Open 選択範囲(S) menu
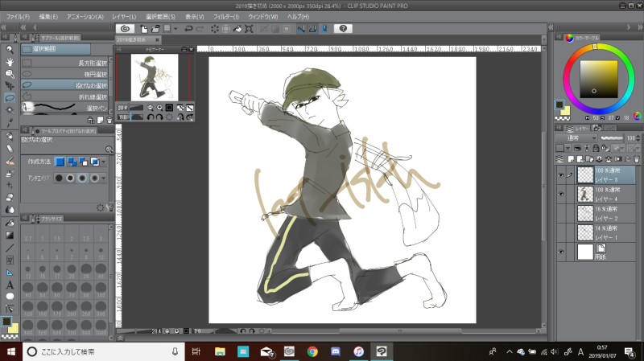Viewport: 644px width, 361px height. (x=160, y=17)
